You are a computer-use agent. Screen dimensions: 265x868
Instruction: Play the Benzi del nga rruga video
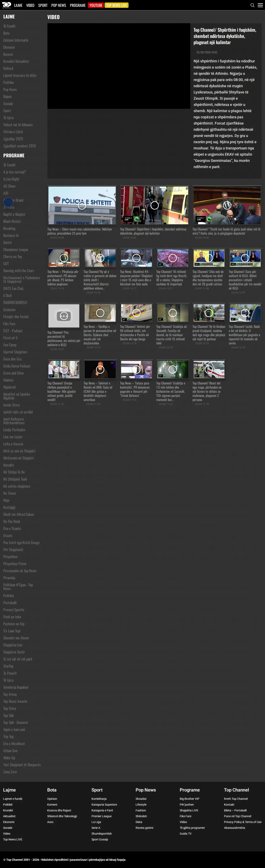tap(209, 370)
